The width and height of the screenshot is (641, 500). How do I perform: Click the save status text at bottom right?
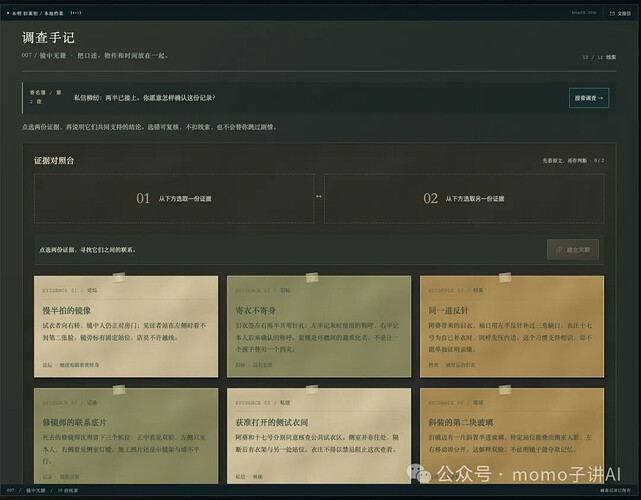pos(616,490)
